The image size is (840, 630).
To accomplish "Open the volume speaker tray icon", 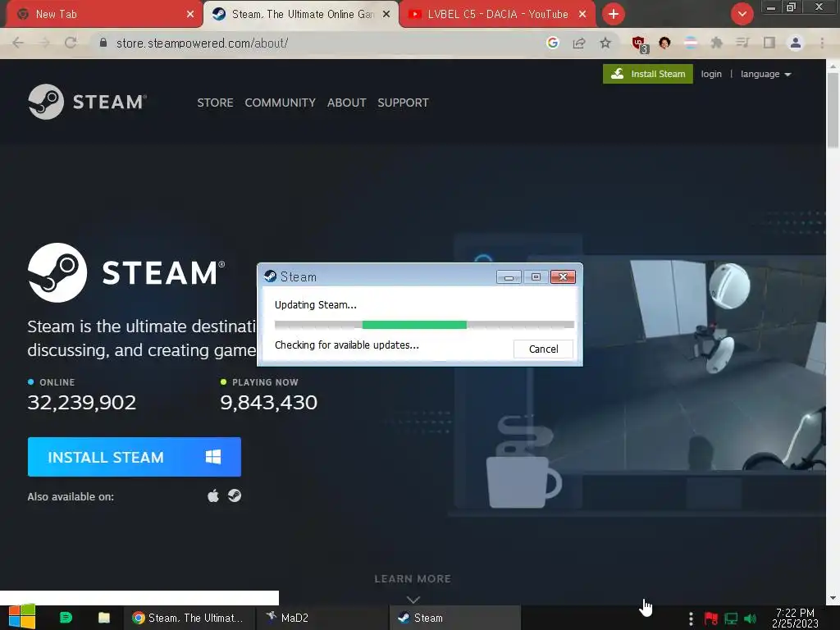I will pyautogui.click(x=751, y=619).
